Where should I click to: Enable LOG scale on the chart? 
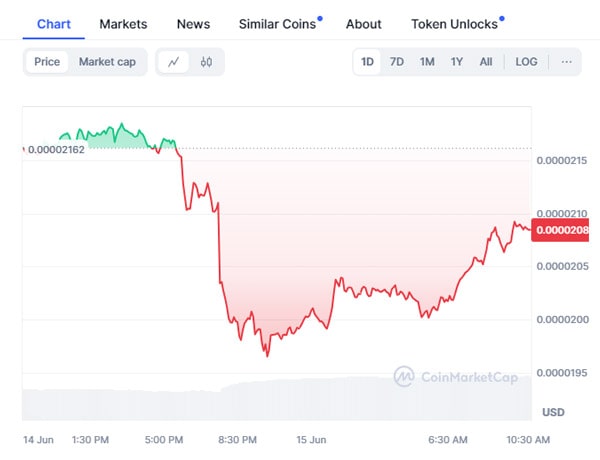pyautogui.click(x=526, y=62)
